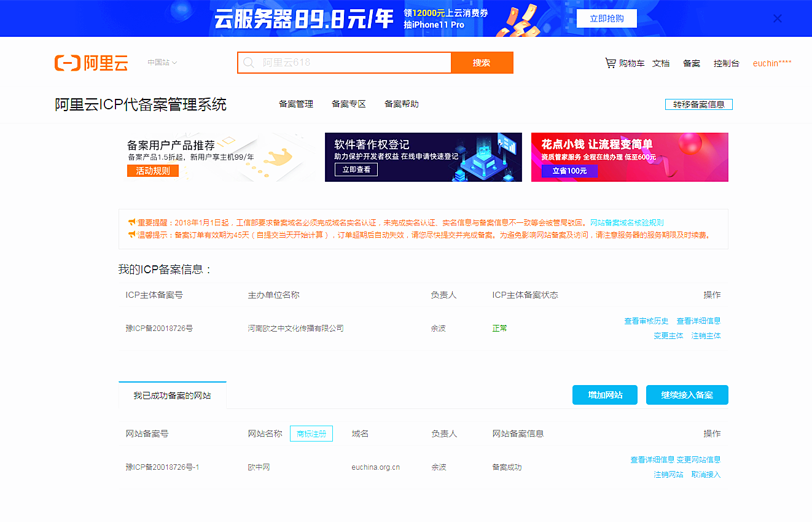Screen dimensions: 812x522
Task: Open the 中国站 region dropdown
Action: (x=162, y=63)
